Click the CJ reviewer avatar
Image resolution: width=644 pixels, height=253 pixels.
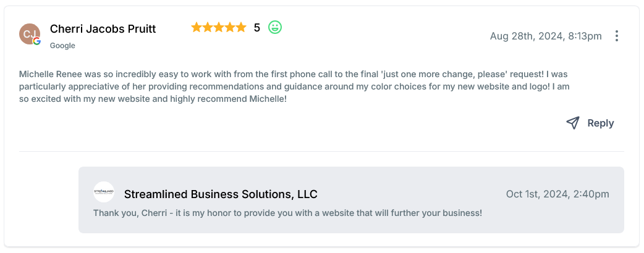(29, 33)
